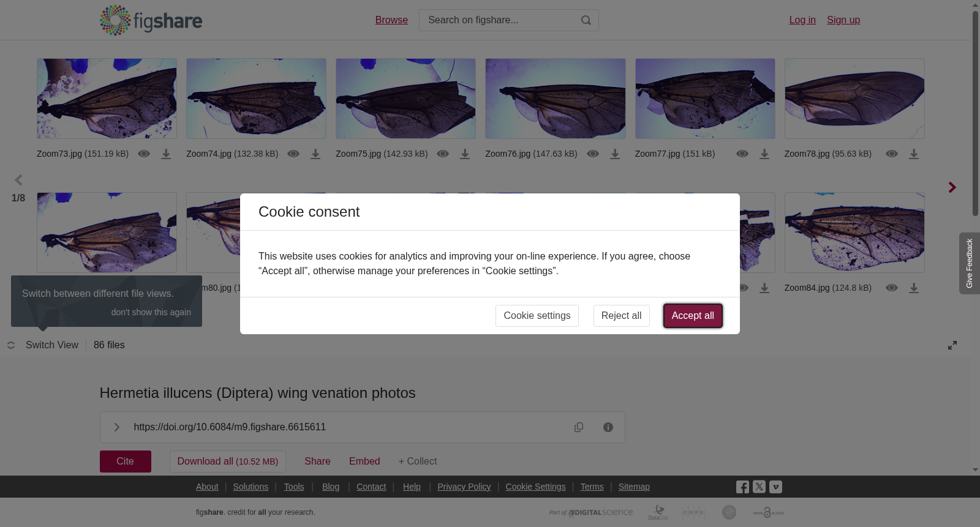This screenshot has height=527, width=980.
Task: Open Zoom84.jpg thumbnail
Action: click(854, 233)
